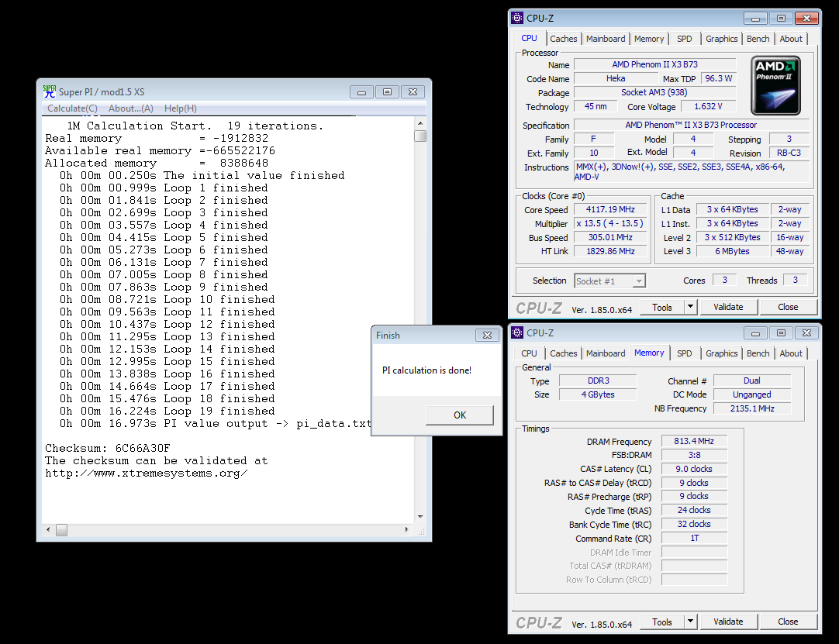The width and height of the screenshot is (839, 644).
Task: Switch to Caches tab in upper CPU-Z window
Action: tap(564, 39)
